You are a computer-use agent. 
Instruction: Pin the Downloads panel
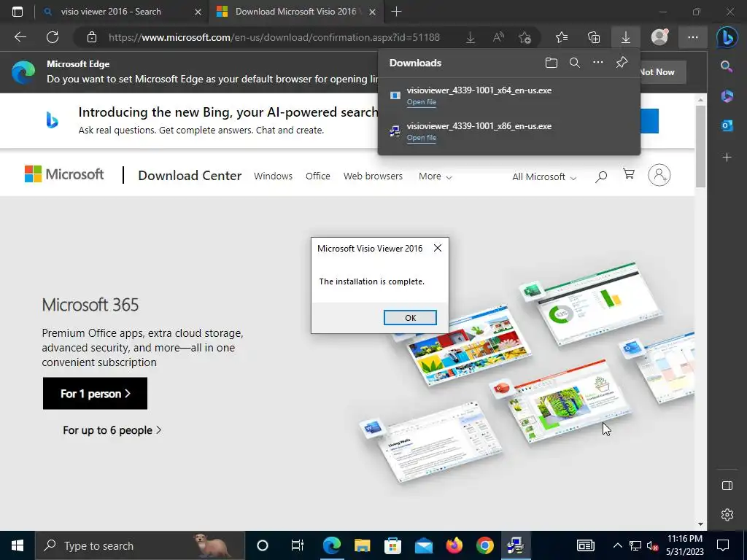tap(622, 63)
